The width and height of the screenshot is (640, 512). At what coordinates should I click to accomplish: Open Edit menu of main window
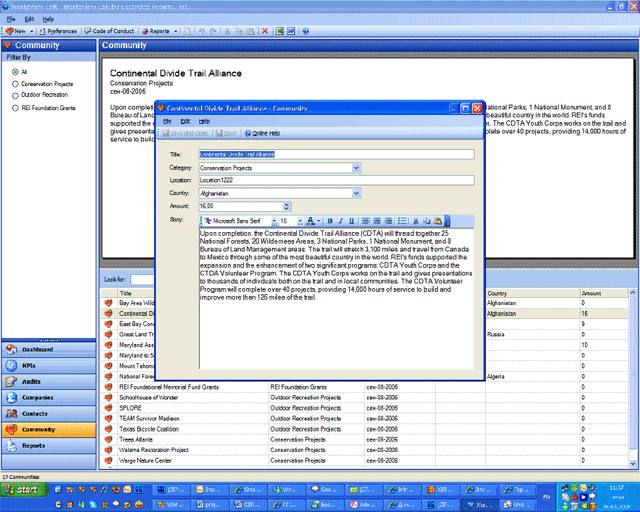click(29, 19)
